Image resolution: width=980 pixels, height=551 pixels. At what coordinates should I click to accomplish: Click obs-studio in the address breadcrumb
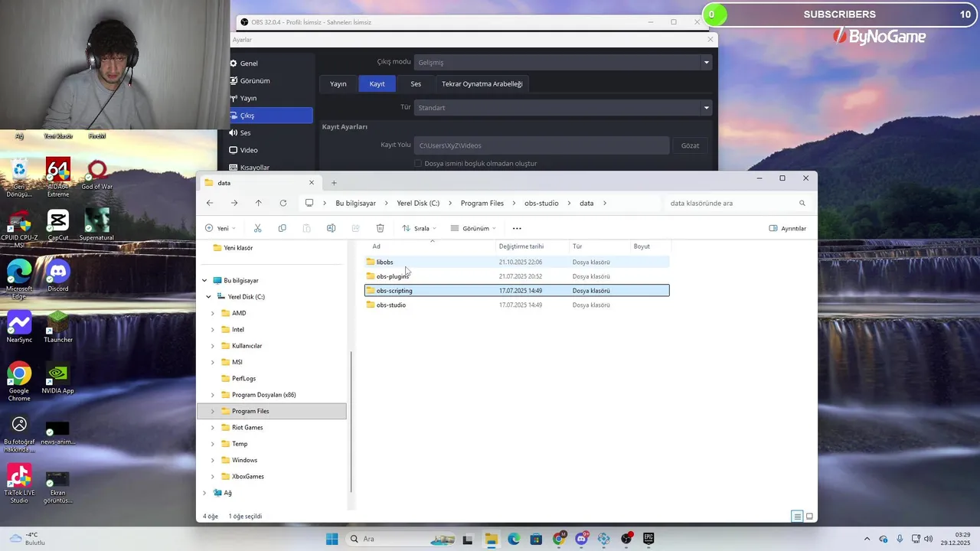541,204
